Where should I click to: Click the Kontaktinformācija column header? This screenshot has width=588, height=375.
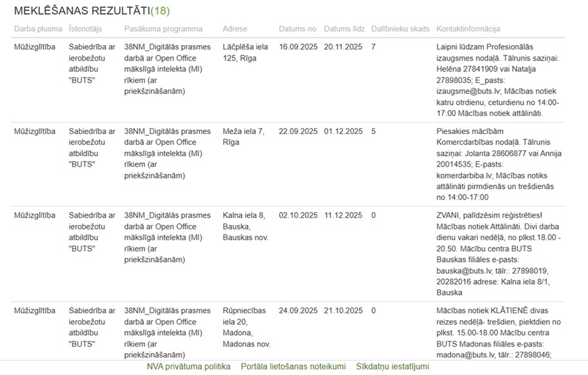468,29
